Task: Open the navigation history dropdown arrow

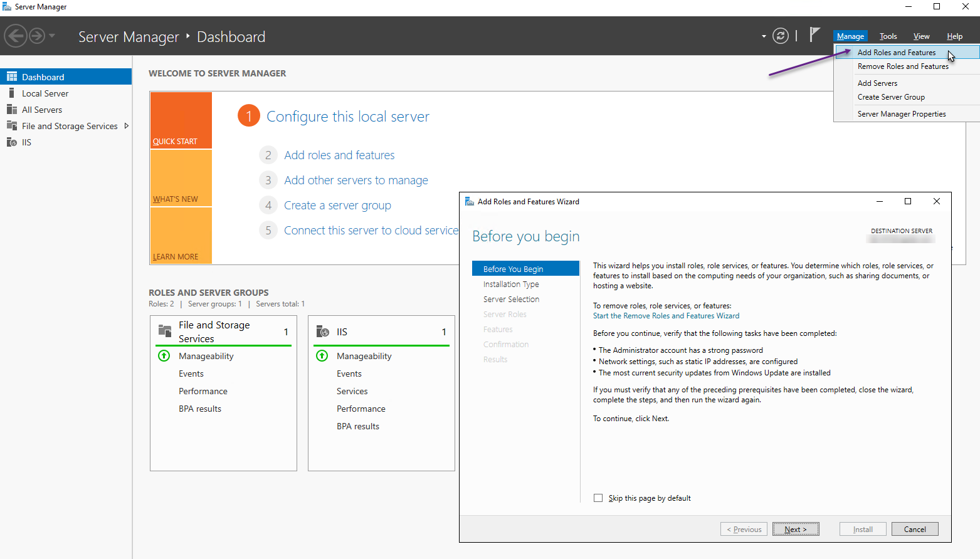Action: [52, 36]
